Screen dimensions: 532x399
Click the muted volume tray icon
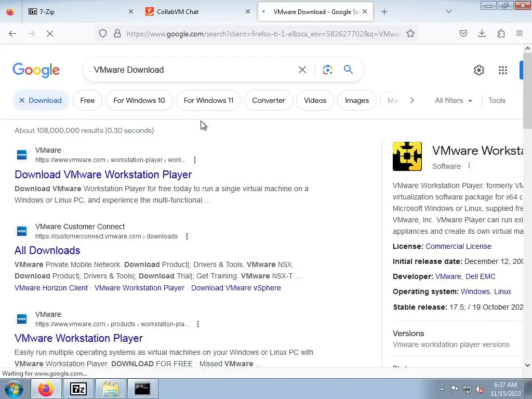pos(480,389)
